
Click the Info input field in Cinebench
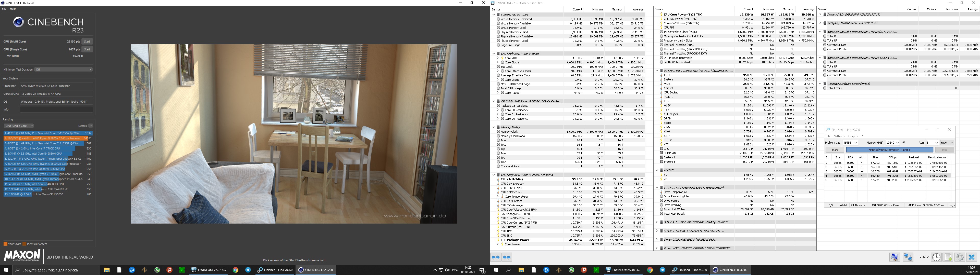click(x=56, y=109)
